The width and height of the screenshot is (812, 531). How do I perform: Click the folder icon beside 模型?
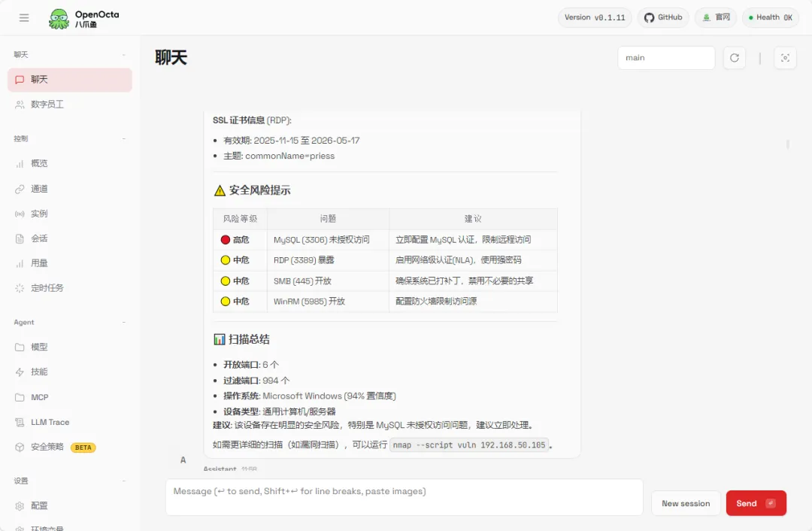(x=20, y=347)
